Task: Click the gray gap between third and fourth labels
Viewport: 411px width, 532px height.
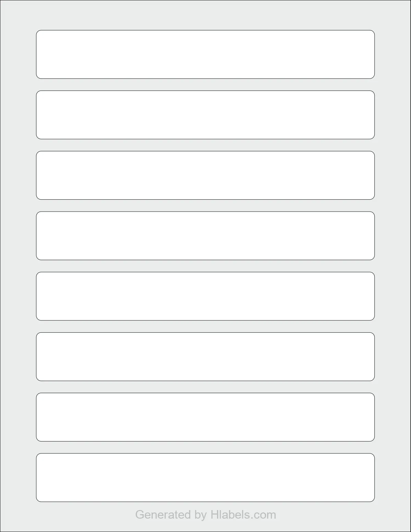Action: (205, 205)
